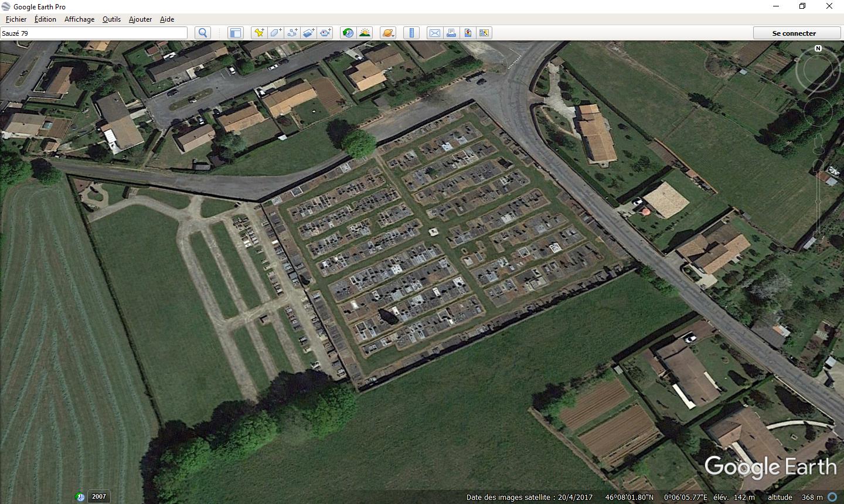Click the Street View pegman icon
Screen dimensions: 844x504
click(x=818, y=144)
